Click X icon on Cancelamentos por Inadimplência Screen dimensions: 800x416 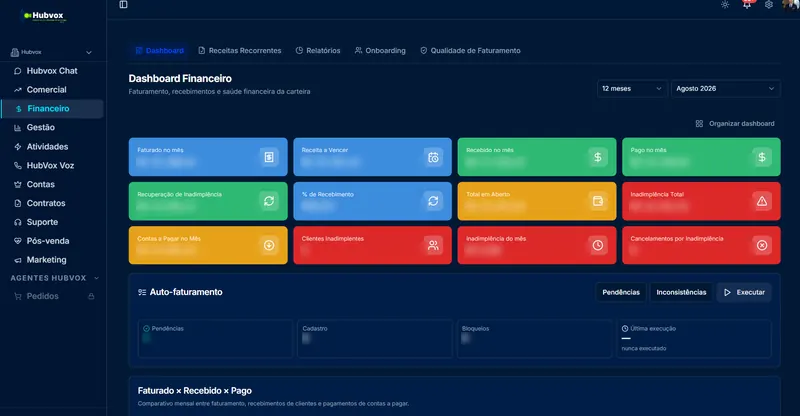click(762, 246)
